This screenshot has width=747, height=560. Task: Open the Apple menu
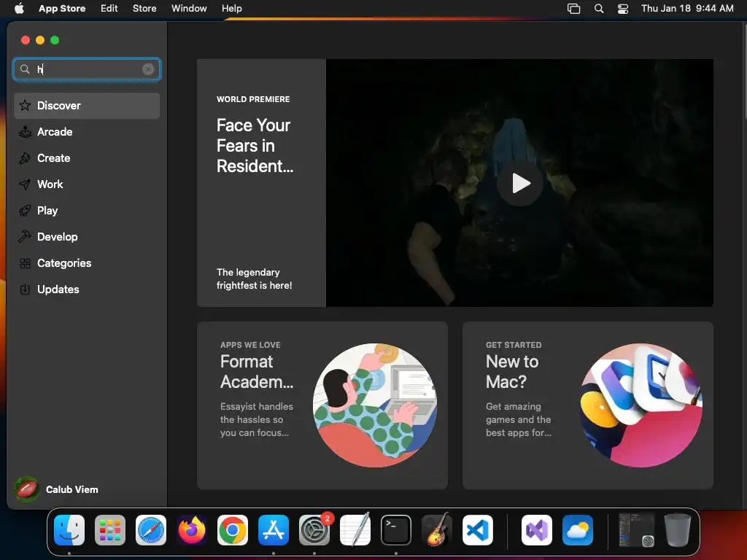click(x=19, y=9)
